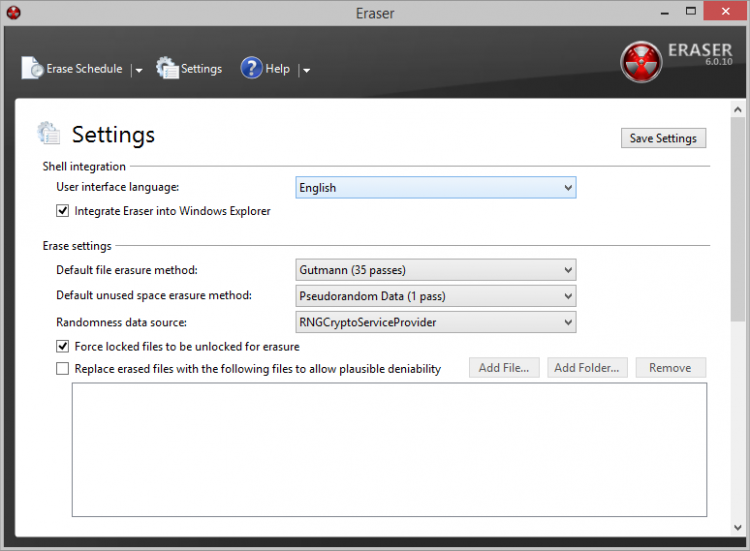Click the scrollbar up arrow
This screenshot has width=750, height=551.
point(738,110)
